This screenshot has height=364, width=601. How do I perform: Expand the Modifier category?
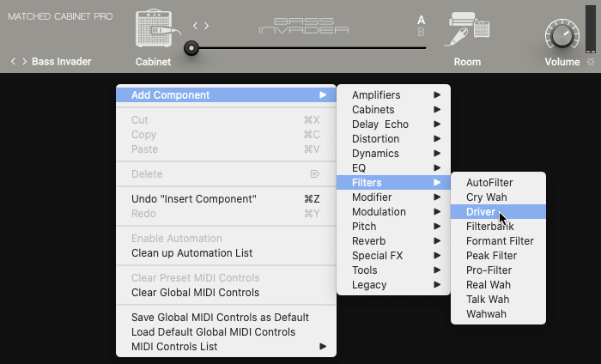point(393,197)
